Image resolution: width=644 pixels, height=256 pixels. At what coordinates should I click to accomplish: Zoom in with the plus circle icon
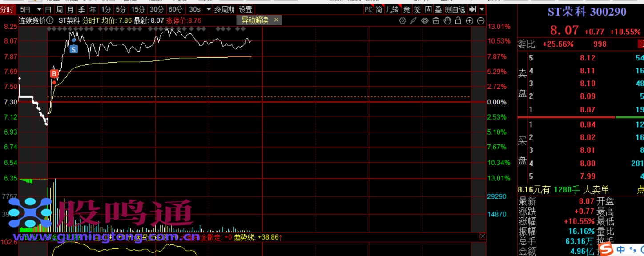pos(470,20)
